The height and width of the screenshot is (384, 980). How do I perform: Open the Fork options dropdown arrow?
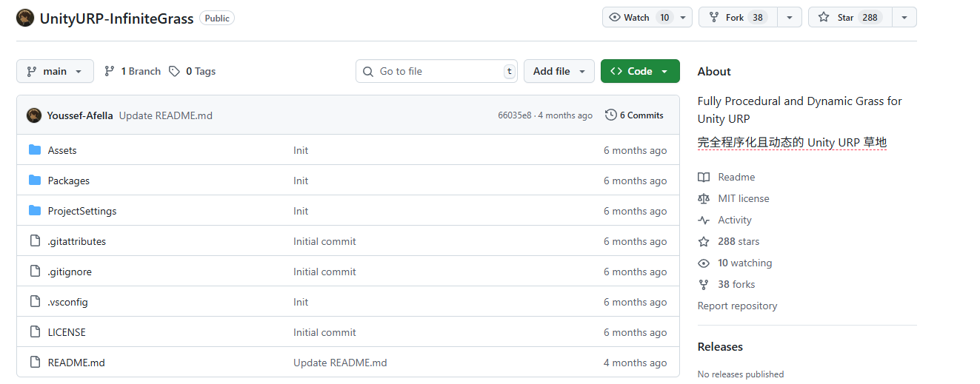pyautogui.click(x=789, y=17)
